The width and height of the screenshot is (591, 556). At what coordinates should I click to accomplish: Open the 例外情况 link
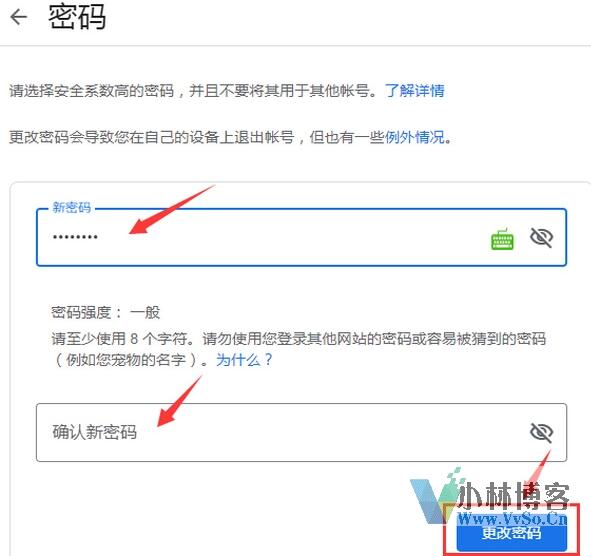(x=415, y=137)
